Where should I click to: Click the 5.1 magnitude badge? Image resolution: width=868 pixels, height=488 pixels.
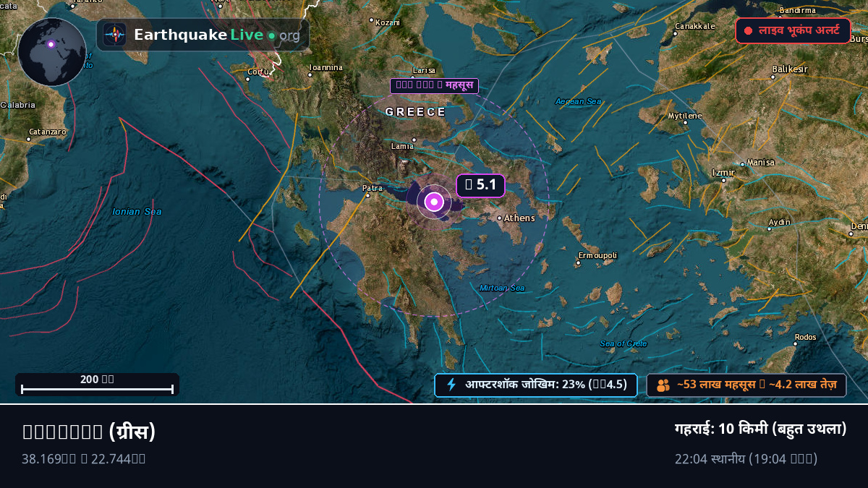480,186
